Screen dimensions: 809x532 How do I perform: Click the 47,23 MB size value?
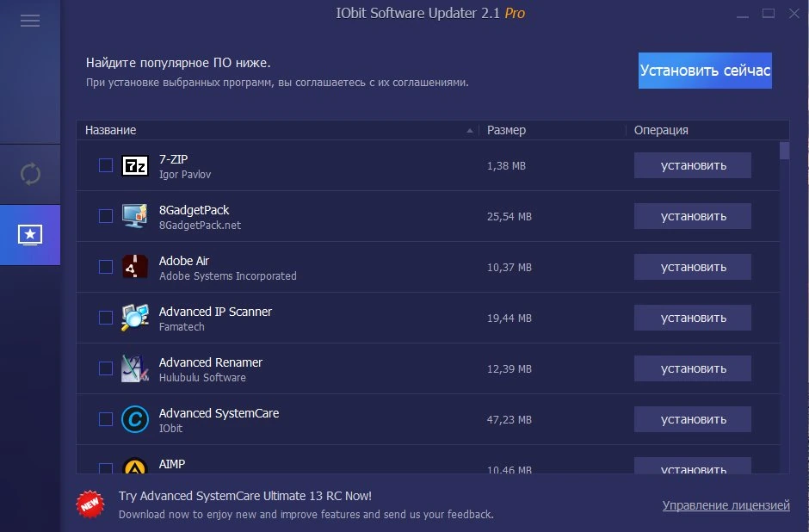tap(509, 419)
